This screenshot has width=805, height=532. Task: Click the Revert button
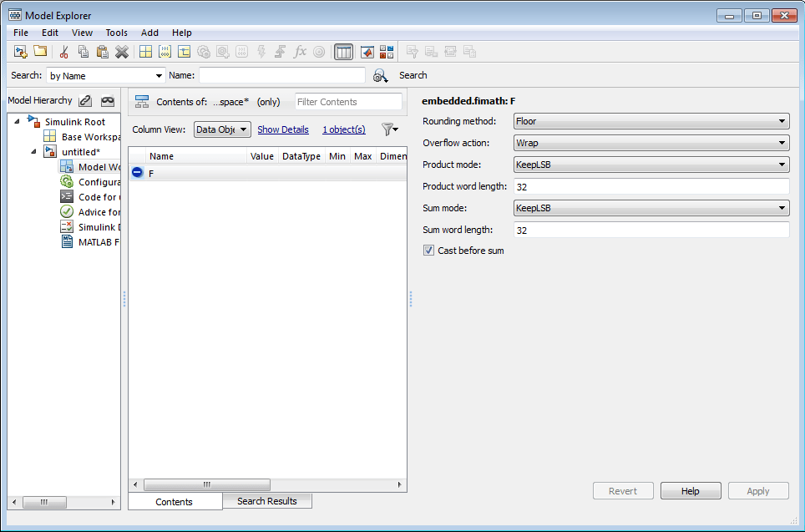click(x=623, y=491)
